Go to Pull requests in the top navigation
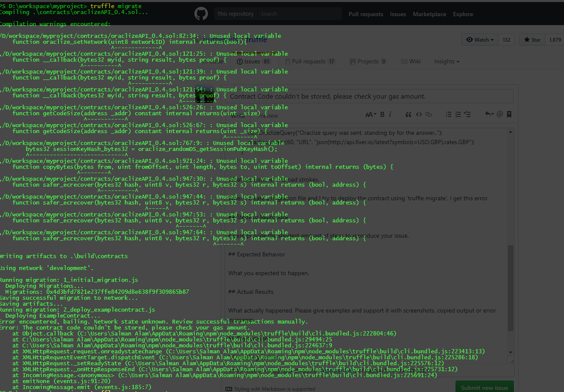The width and height of the screenshot is (564, 392). 366,14
